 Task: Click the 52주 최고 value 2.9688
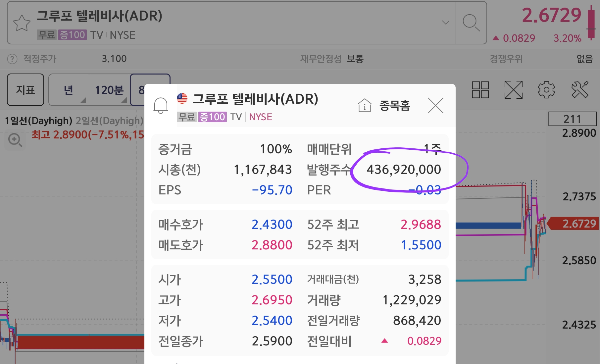coord(421,225)
